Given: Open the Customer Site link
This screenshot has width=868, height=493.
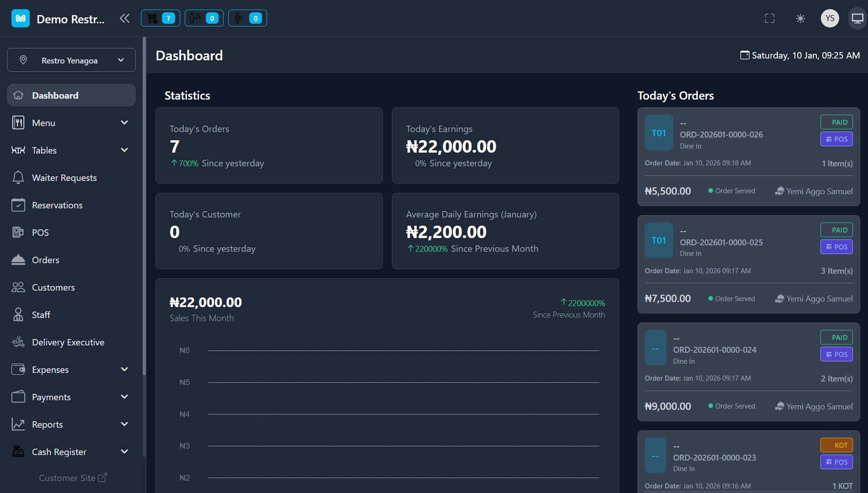Looking at the screenshot, I should click(x=73, y=478).
